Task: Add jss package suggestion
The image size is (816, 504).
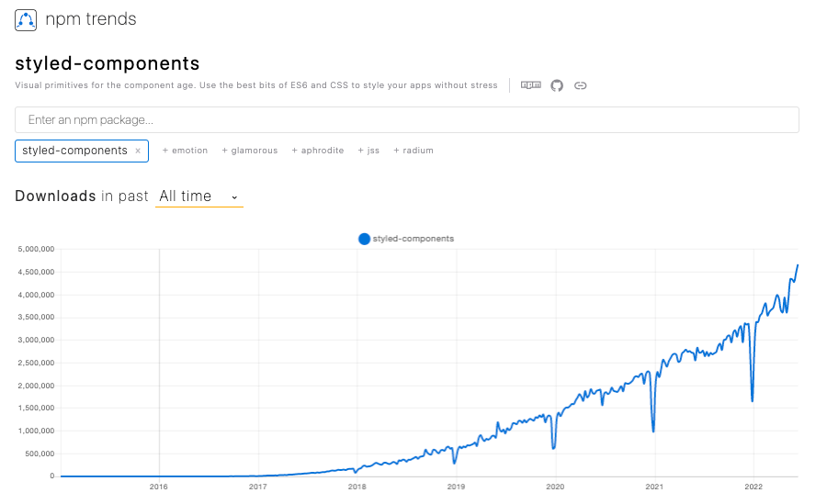Action: coord(368,151)
